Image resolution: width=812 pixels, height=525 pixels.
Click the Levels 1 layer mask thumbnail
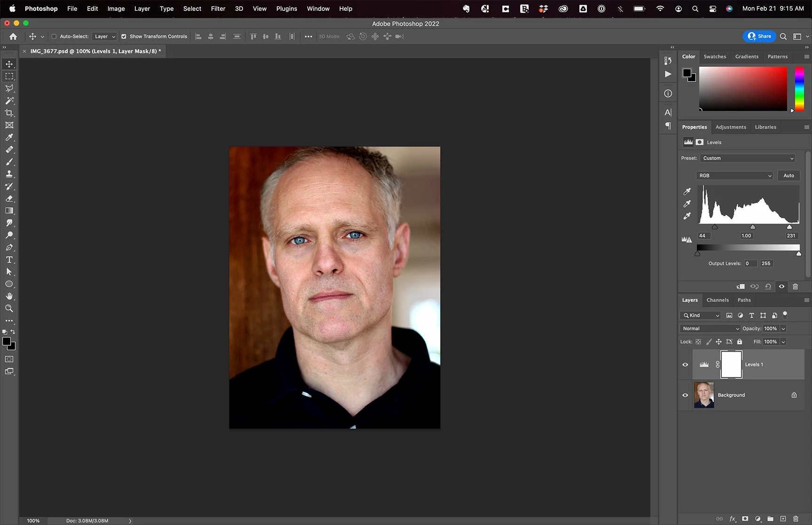pos(731,364)
